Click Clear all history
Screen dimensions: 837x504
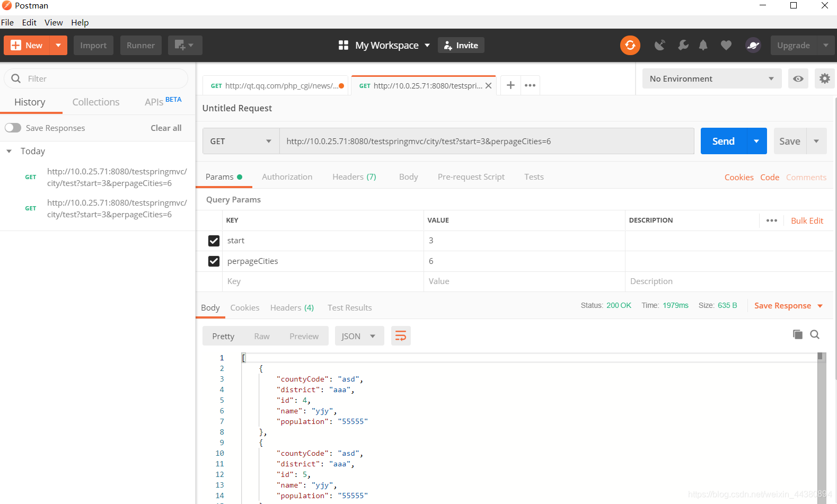point(166,128)
